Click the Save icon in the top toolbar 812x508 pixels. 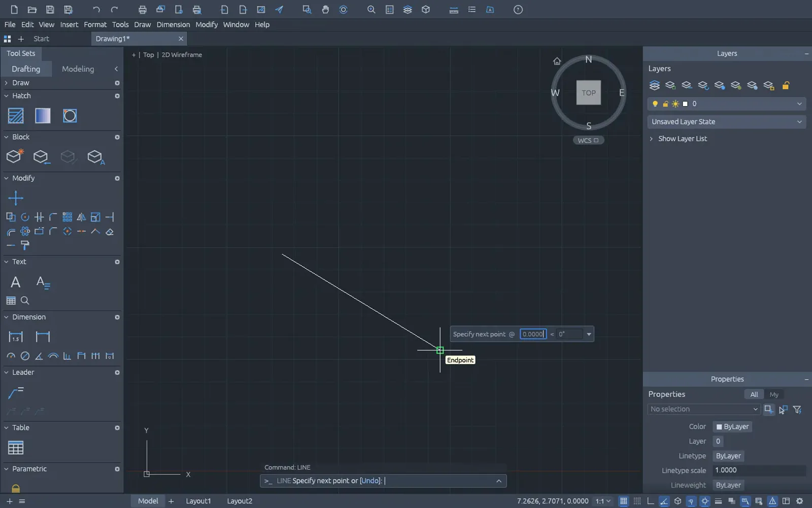click(x=50, y=10)
